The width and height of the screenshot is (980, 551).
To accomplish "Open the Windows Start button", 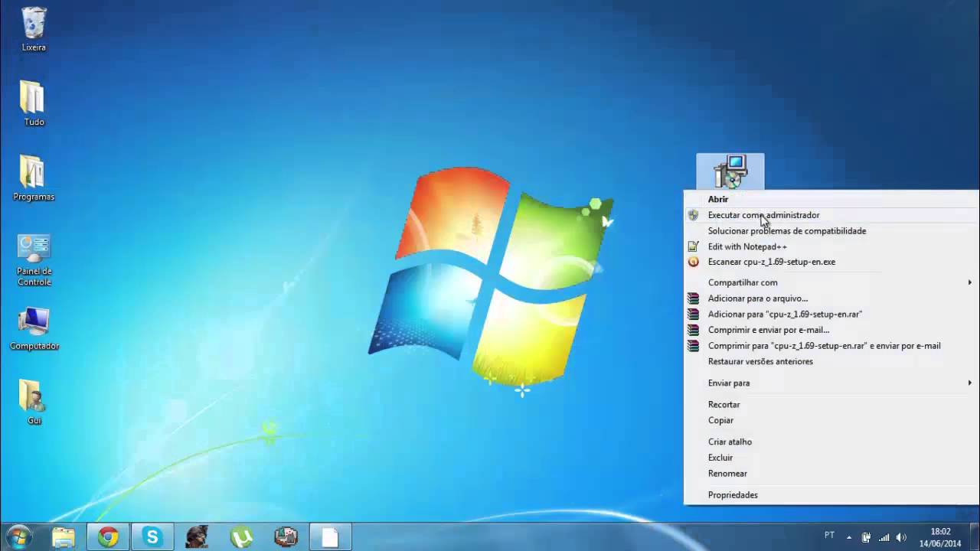I will pos(18,537).
